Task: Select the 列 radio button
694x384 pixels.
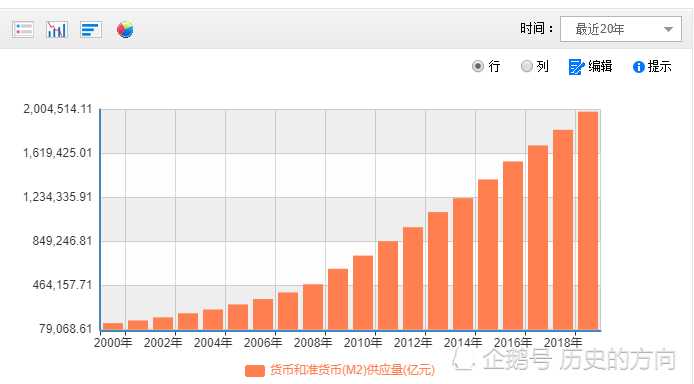Action: coord(526,66)
